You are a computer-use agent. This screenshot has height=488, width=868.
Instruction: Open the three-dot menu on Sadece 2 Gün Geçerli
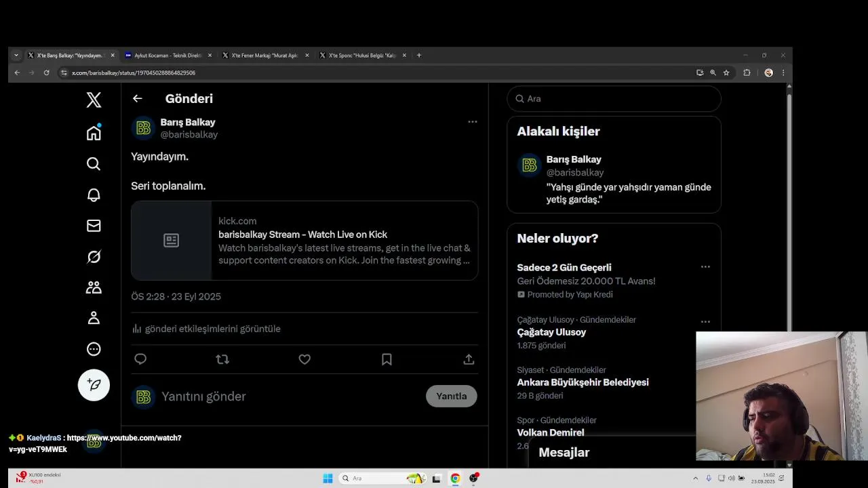pos(705,267)
